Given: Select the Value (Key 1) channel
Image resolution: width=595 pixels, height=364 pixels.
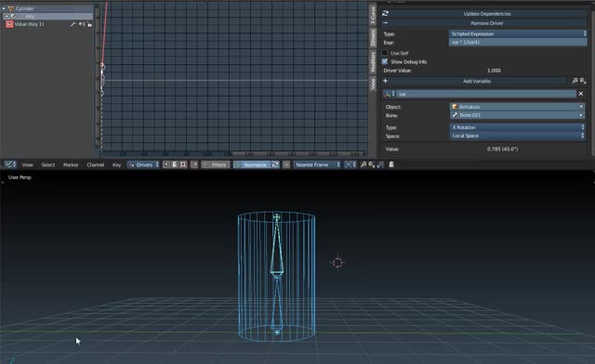Looking at the screenshot, I should [x=29, y=24].
